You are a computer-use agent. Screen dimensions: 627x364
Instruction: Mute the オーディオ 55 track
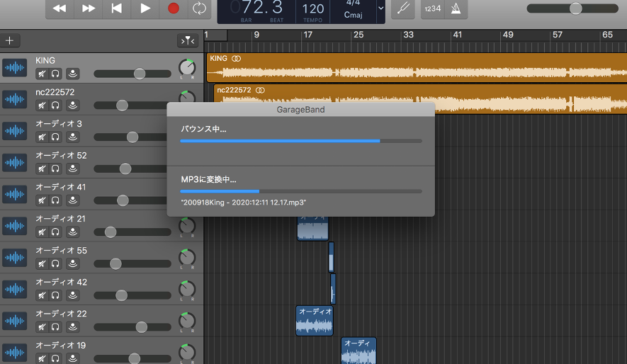pyautogui.click(x=42, y=263)
